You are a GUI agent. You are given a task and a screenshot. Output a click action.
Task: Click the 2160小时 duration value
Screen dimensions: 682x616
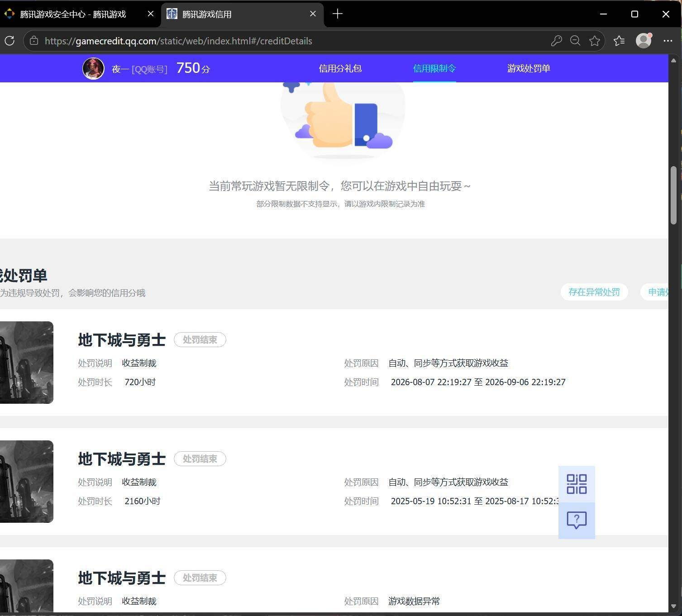[143, 501]
